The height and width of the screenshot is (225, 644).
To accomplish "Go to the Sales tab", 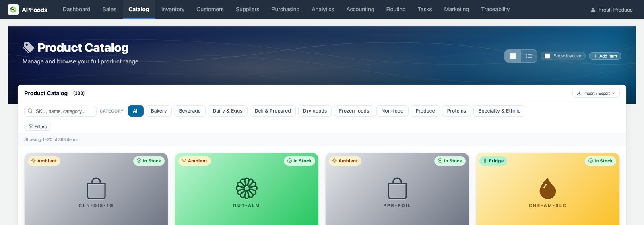I will (109, 9).
